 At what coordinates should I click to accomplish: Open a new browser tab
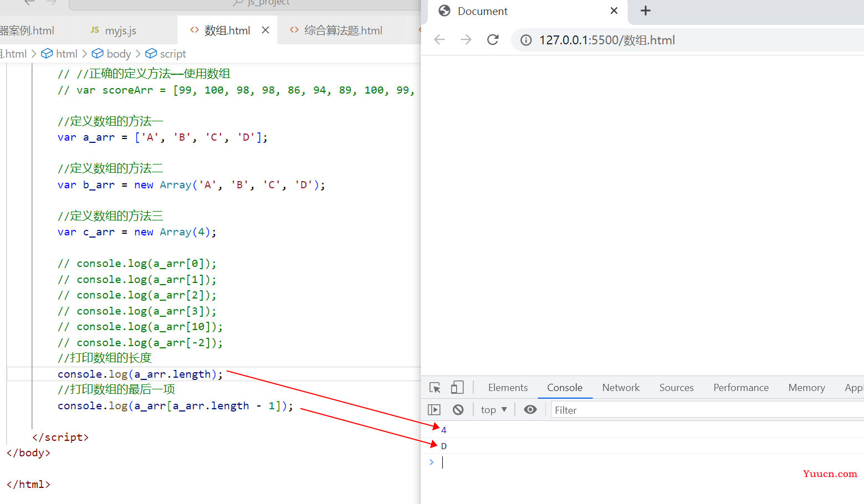[x=646, y=11]
